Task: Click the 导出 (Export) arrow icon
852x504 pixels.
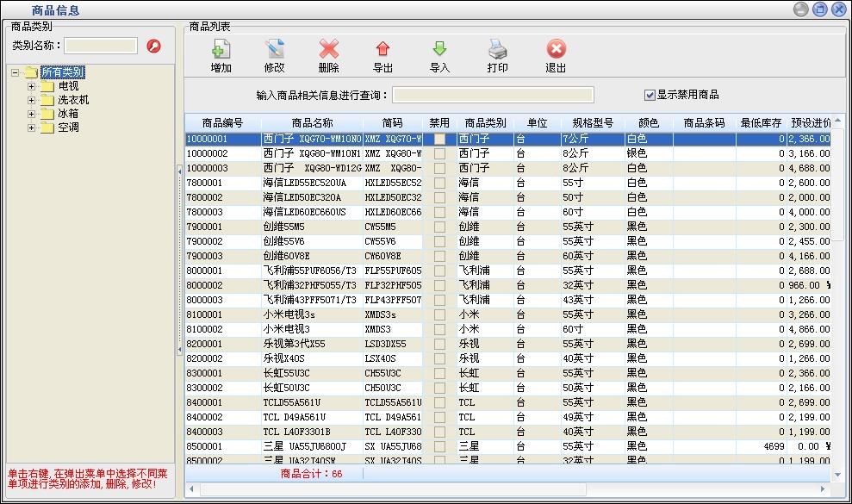Action: pyautogui.click(x=382, y=50)
